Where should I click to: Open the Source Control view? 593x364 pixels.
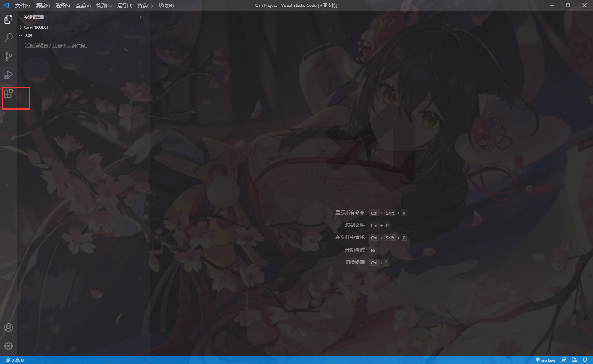click(9, 57)
